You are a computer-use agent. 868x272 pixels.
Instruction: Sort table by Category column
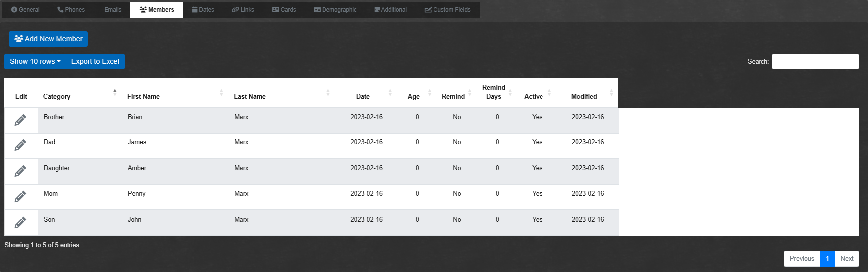(x=57, y=96)
